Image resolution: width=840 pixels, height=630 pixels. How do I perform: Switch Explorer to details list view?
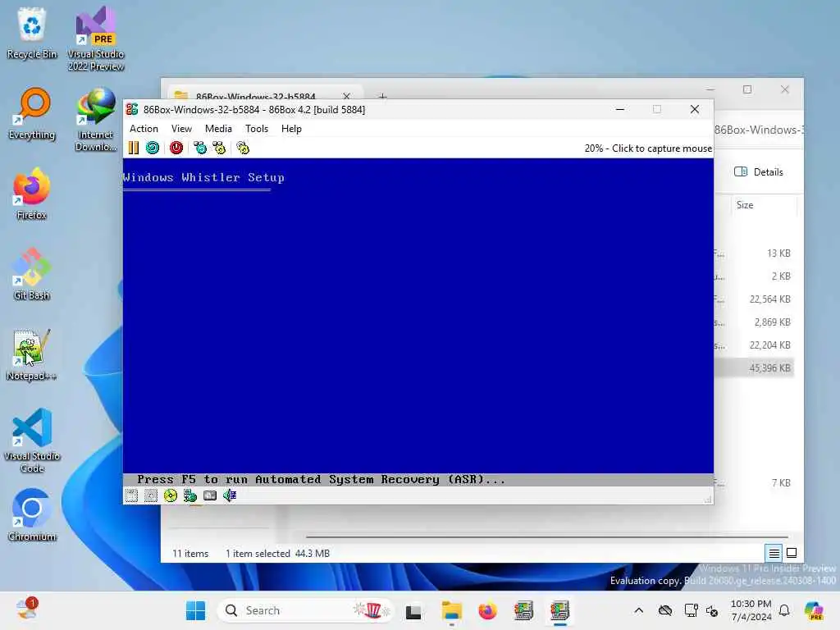[x=774, y=553]
